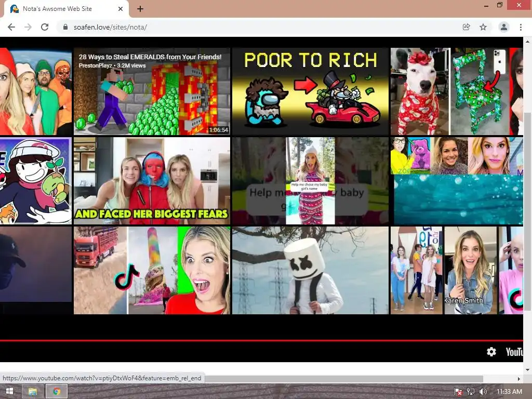Screen dimensions: 532x399
Task: Open the Chrome profile avatar menu
Action: pos(504,27)
